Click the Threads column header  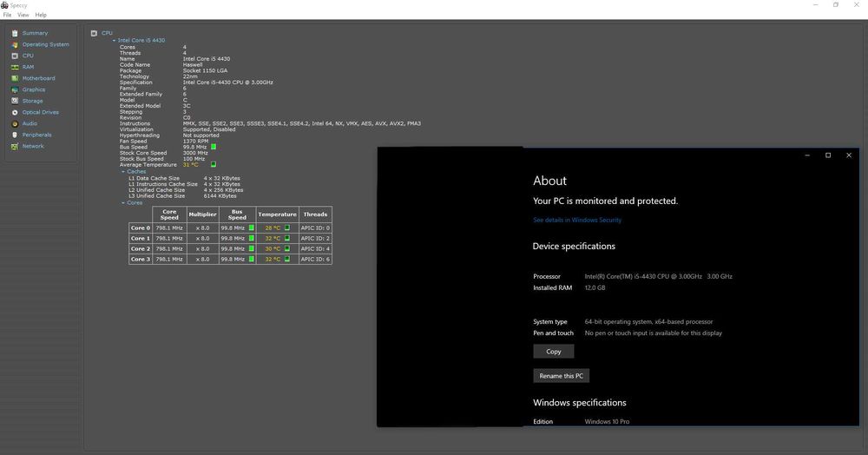tap(316, 214)
